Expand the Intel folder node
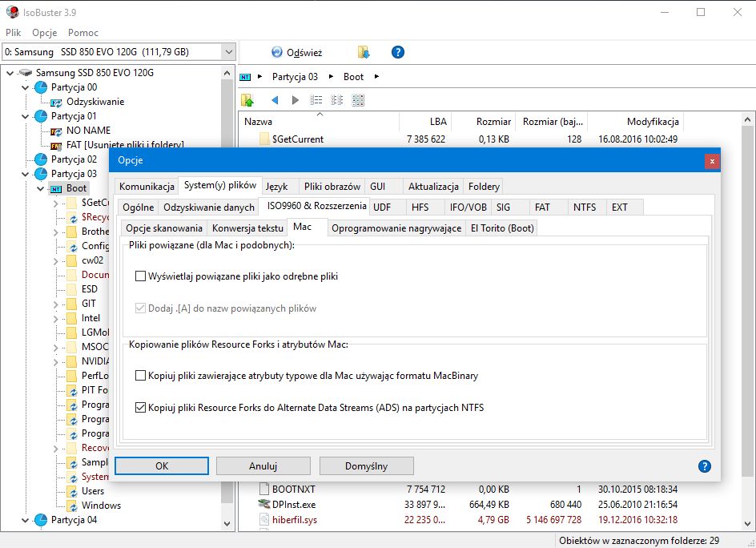Viewport: 756px width, 548px height. click(56, 319)
